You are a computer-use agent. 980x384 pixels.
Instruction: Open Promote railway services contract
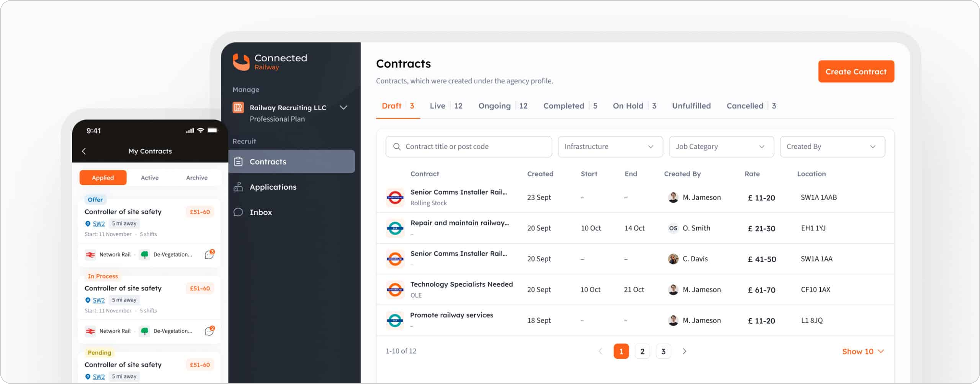[x=451, y=315]
